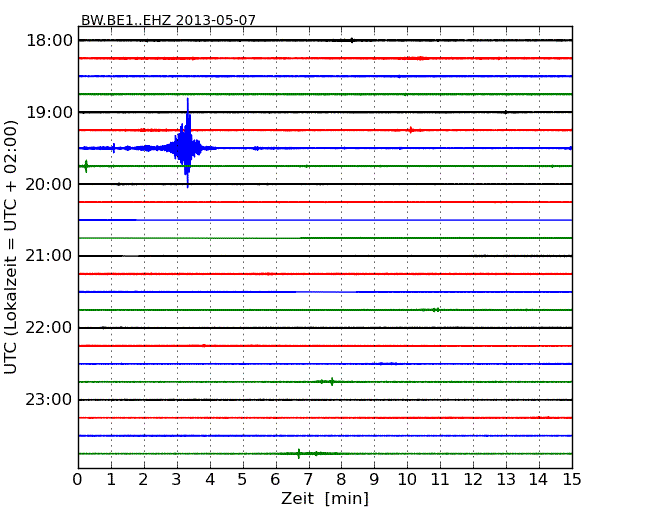
Task: Click the x-axis tick label 11
Action: [x=440, y=480]
